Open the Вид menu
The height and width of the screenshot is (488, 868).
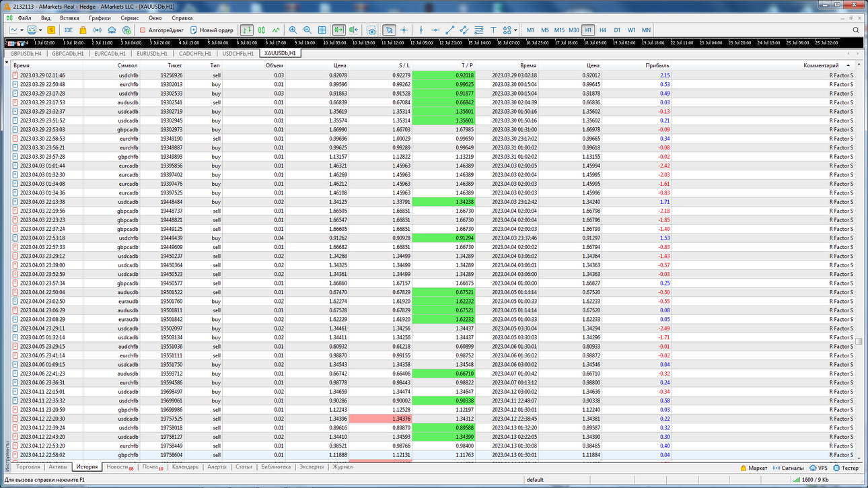(46, 18)
